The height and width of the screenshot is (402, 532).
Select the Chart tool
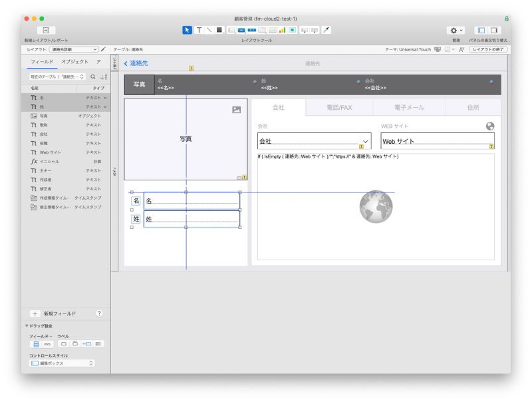[282, 30]
